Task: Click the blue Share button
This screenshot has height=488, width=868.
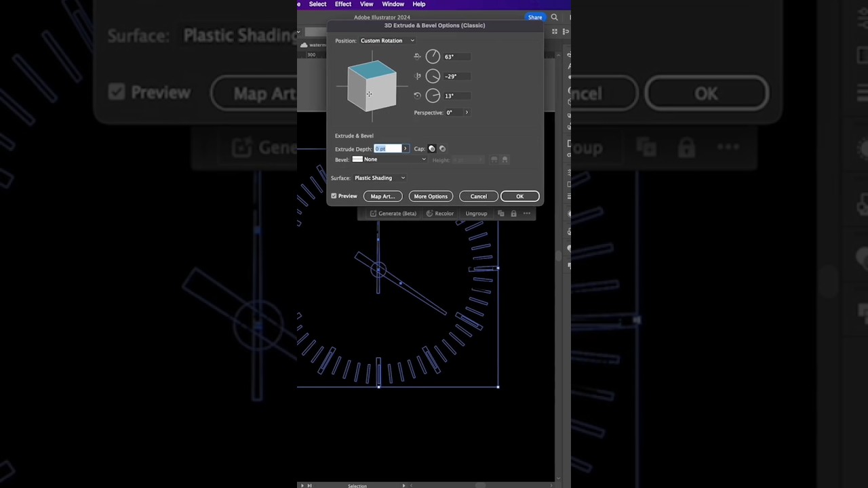Action: click(x=535, y=17)
